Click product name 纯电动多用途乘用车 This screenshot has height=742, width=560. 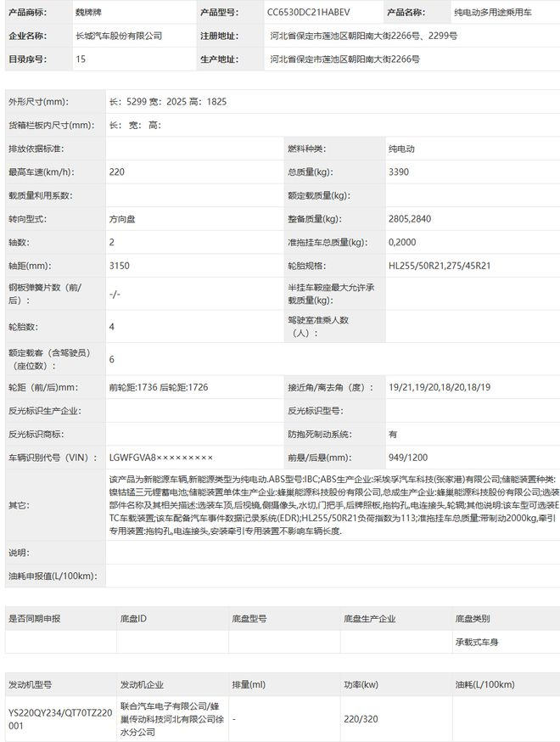(x=492, y=12)
